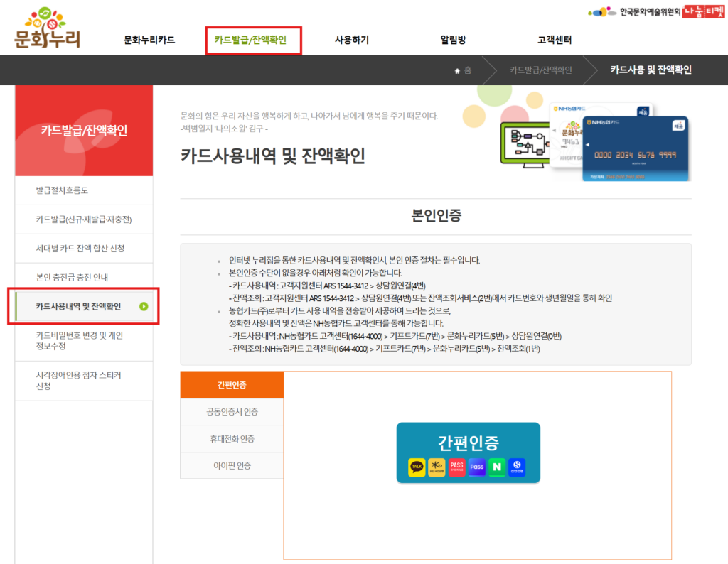Open the 나눔티켓 banner link
The height and width of the screenshot is (564, 728).
(x=703, y=11)
